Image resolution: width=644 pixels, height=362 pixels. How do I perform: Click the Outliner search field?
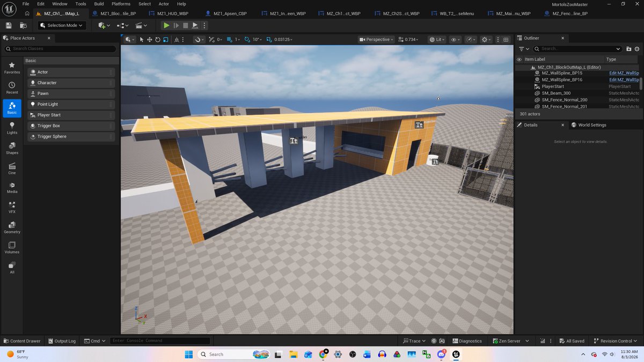[577, 49]
